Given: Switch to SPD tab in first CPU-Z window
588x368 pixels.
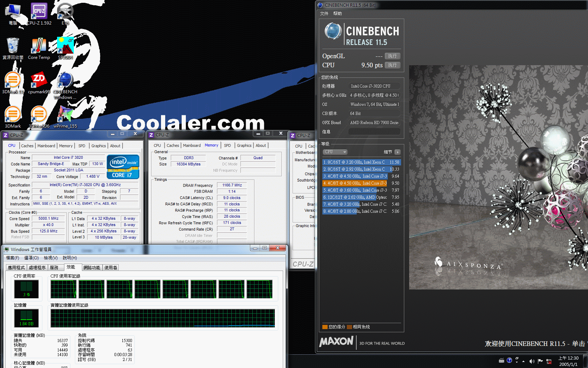Looking at the screenshot, I should click(x=82, y=146).
